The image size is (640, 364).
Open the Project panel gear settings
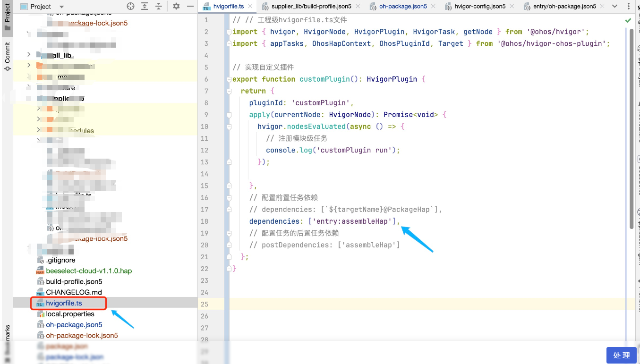pos(176,6)
